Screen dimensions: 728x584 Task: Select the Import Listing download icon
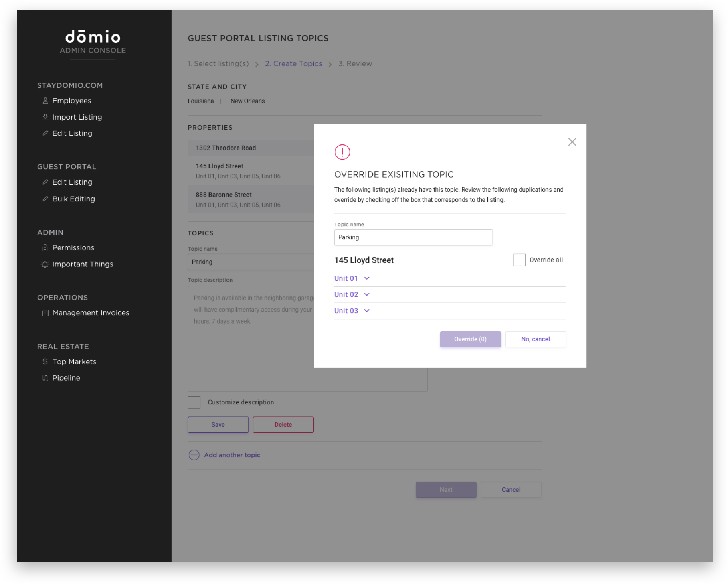point(45,117)
